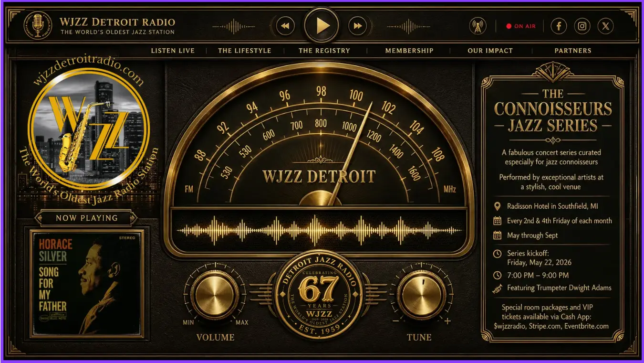This screenshot has height=363, width=644.
Task: Click 108 on the FM dial
Action: (437, 154)
